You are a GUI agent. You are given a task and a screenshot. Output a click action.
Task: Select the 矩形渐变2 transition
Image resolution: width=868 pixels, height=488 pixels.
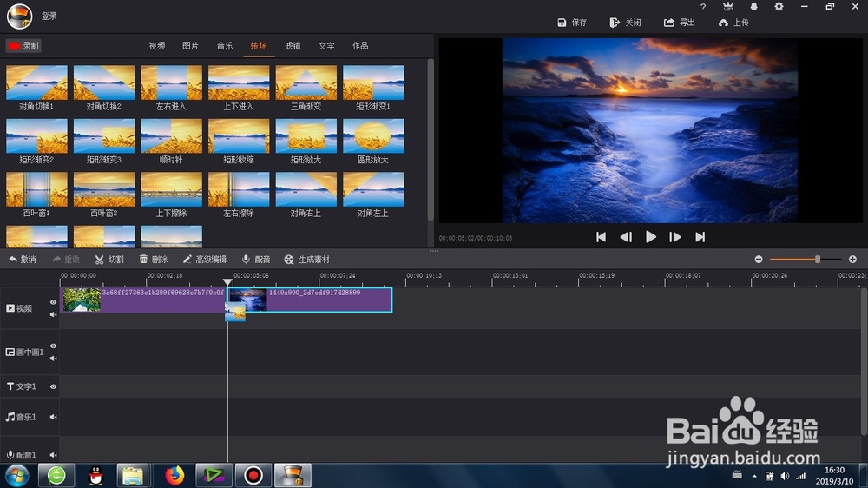(36, 136)
